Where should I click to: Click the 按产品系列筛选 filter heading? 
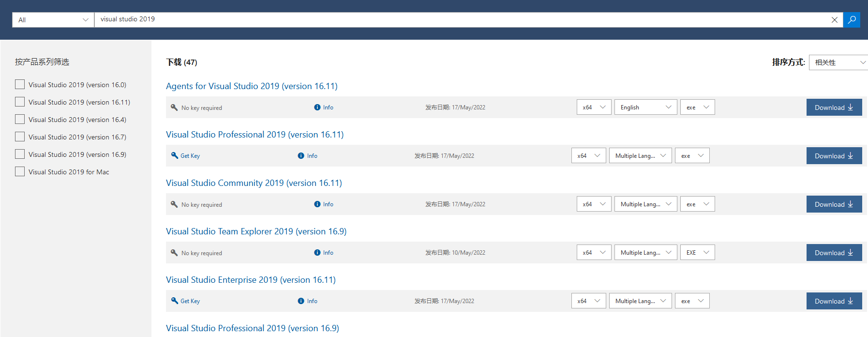click(42, 62)
